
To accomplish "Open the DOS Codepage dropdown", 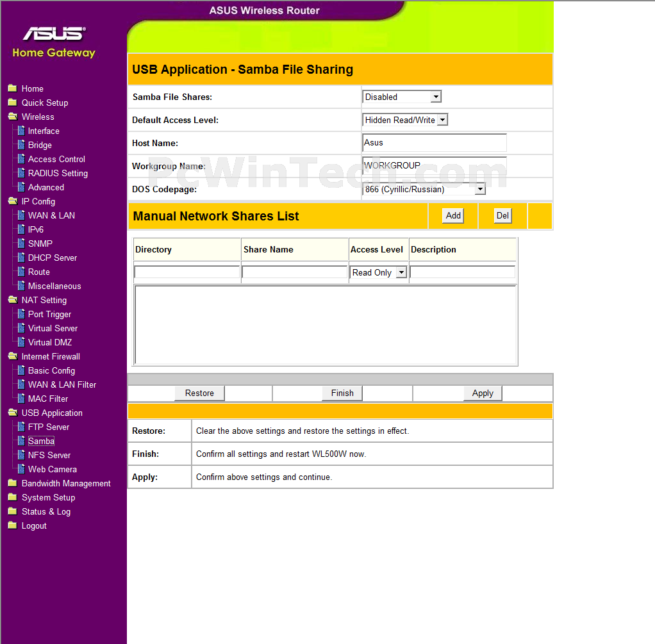I will click(x=424, y=189).
